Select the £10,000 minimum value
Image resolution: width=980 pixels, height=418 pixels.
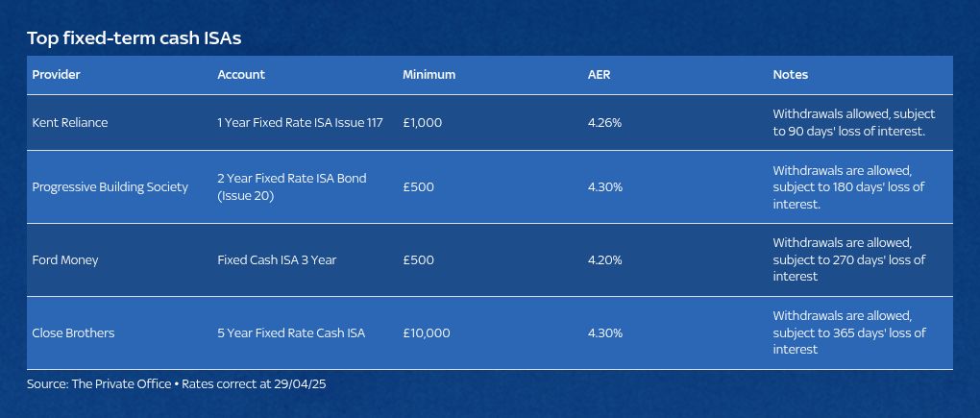point(427,333)
